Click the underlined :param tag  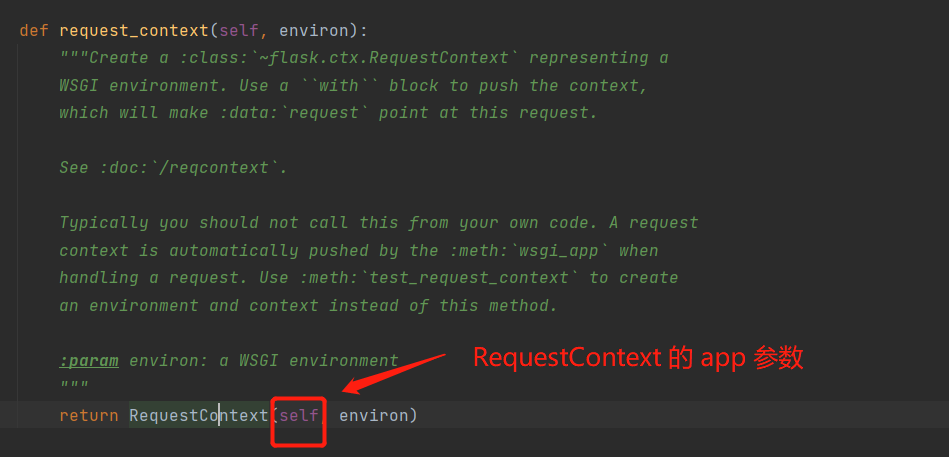point(89,361)
